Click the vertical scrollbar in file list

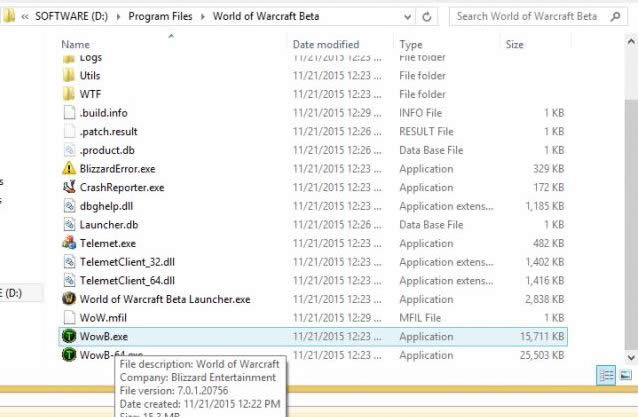(630, 200)
